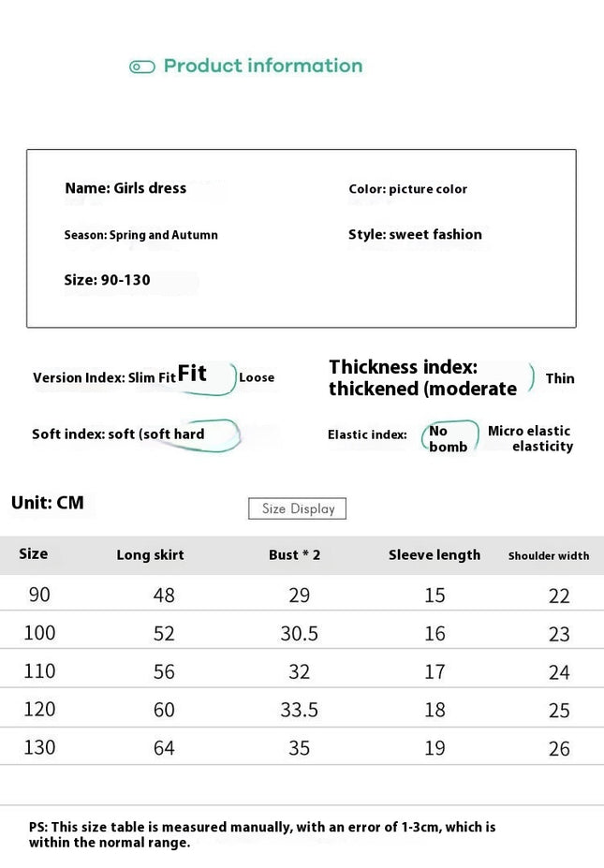
Task: Click the Name: Girls dress text
Action: coord(125,188)
